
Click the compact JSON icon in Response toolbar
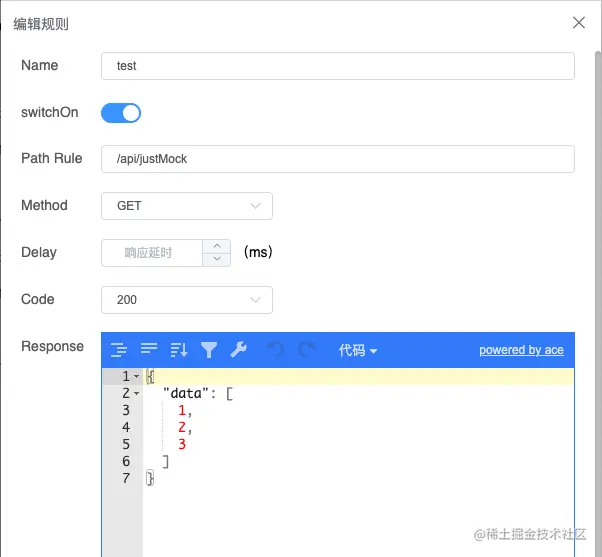[x=149, y=349]
